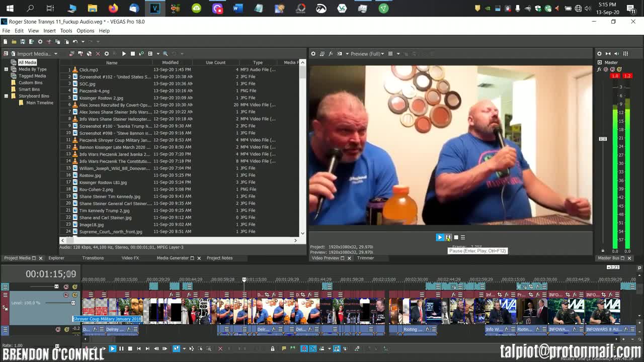This screenshot has height=362, width=644.
Task: Open Mixing Console icon in Master panel
Action: click(x=625, y=54)
